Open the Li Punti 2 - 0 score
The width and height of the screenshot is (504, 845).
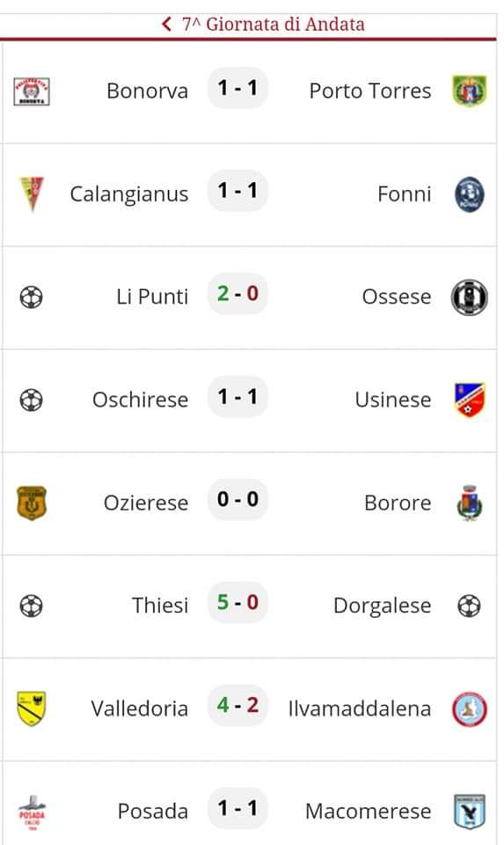tap(238, 294)
